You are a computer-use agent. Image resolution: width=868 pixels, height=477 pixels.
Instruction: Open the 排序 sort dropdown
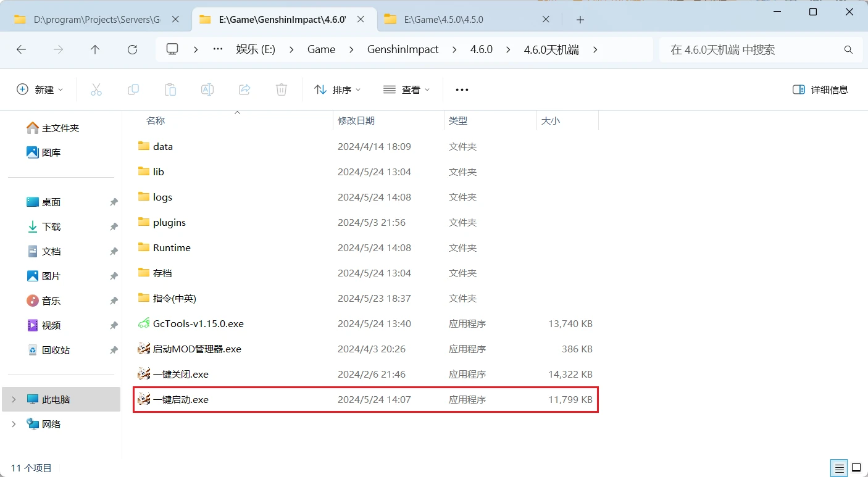point(337,89)
